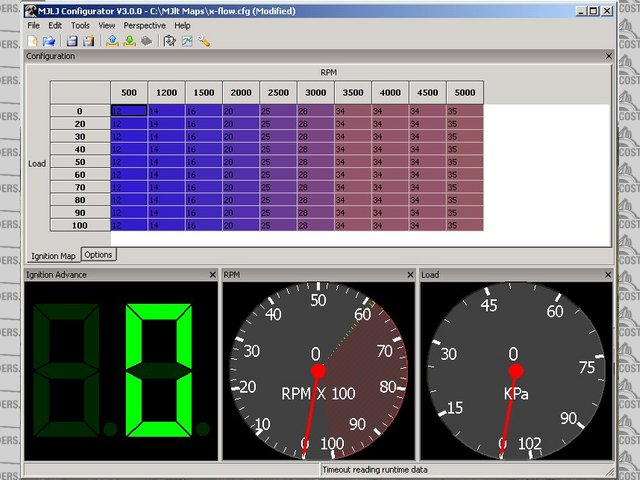Click the load 0 row header
Screen dimensions: 640x480
pyautogui.click(x=80, y=111)
